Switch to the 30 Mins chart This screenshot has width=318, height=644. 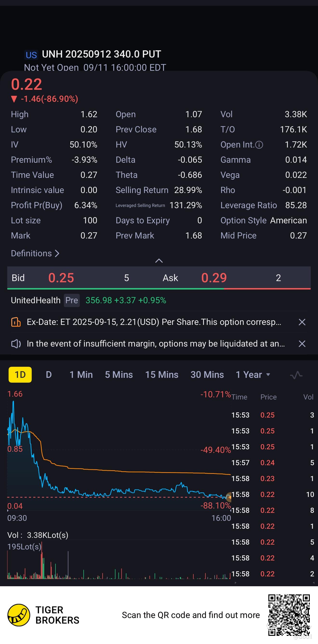tap(207, 375)
